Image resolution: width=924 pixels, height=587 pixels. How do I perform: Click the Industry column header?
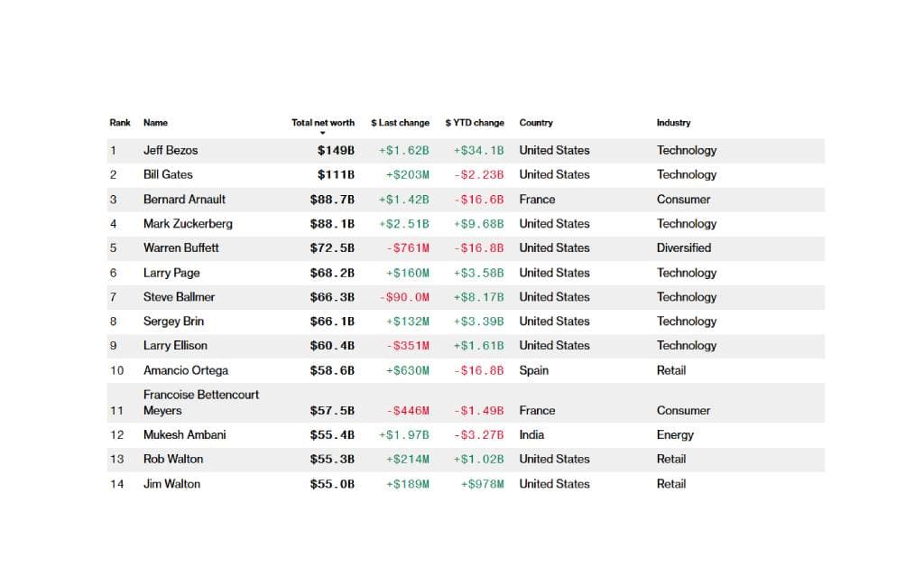pos(673,123)
